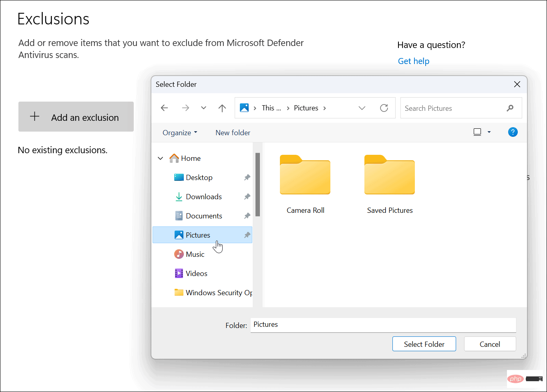
Task: Collapse the Home tree item
Action: [x=160, y=158]
